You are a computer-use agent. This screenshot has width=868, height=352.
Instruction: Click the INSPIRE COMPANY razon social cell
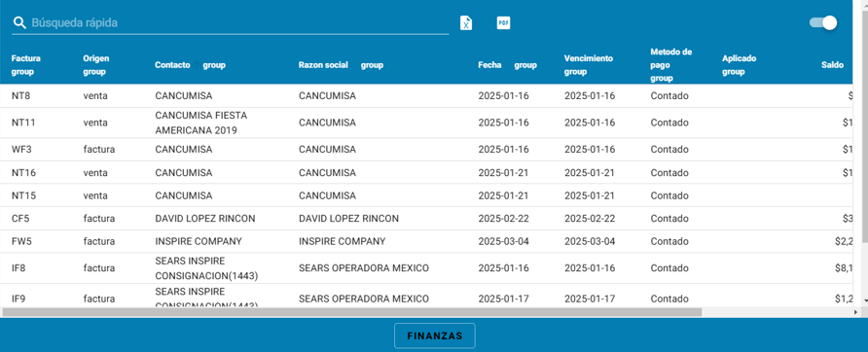coord(343,241)
